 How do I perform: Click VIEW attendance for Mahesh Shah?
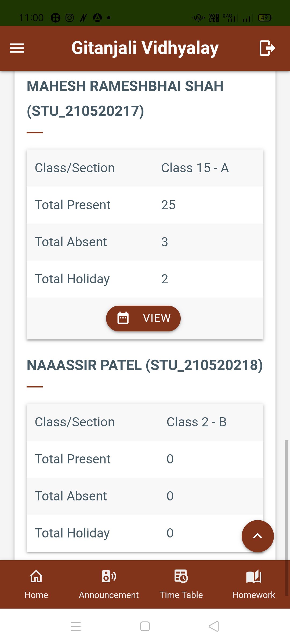click(157, 318)
